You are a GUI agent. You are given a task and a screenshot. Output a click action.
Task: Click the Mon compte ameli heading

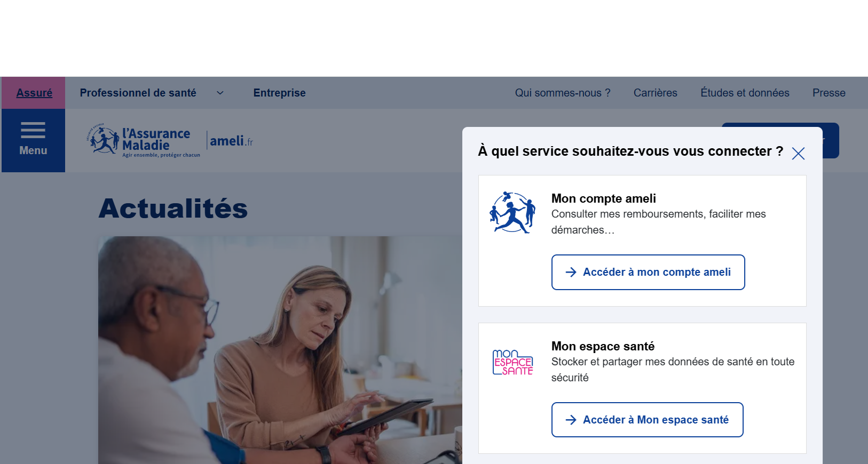coord(604,198)
